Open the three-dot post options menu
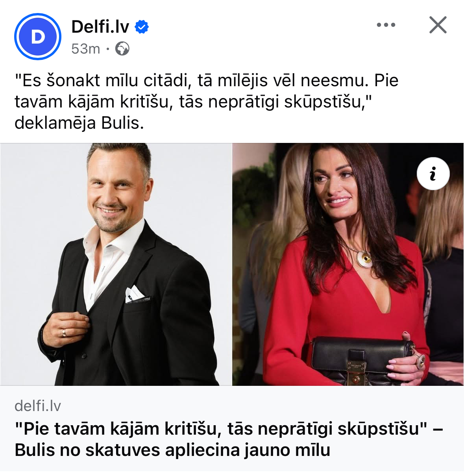The image size is (464, 476). [x=386, y=25]
